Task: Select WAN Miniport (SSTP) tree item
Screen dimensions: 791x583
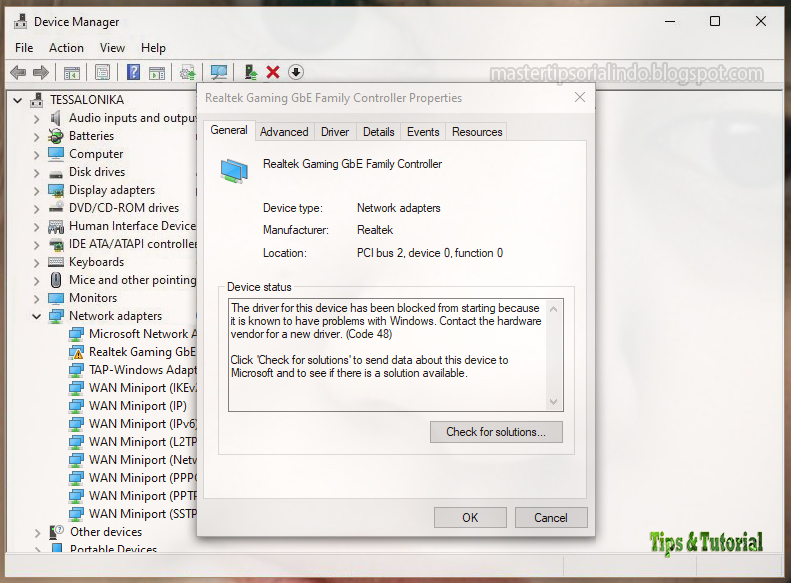Action: point(143,514)
